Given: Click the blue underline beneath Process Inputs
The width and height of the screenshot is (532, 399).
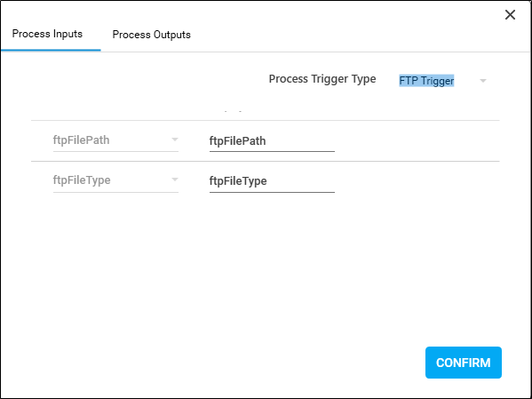Looking at the screenshot, I should (51, 51).
